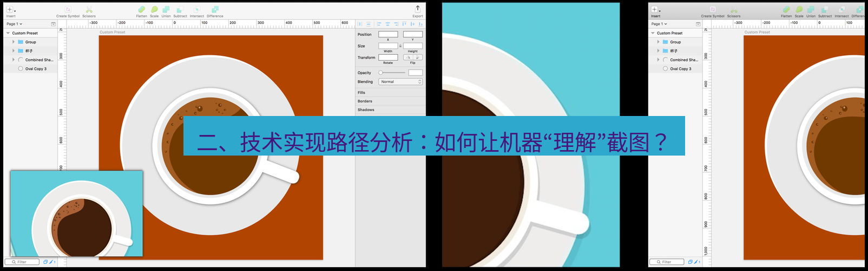Image resolution: width=868 pixels, height=271 pixels.
Task: Select Group layer row in left window
Action: (31, 42)
